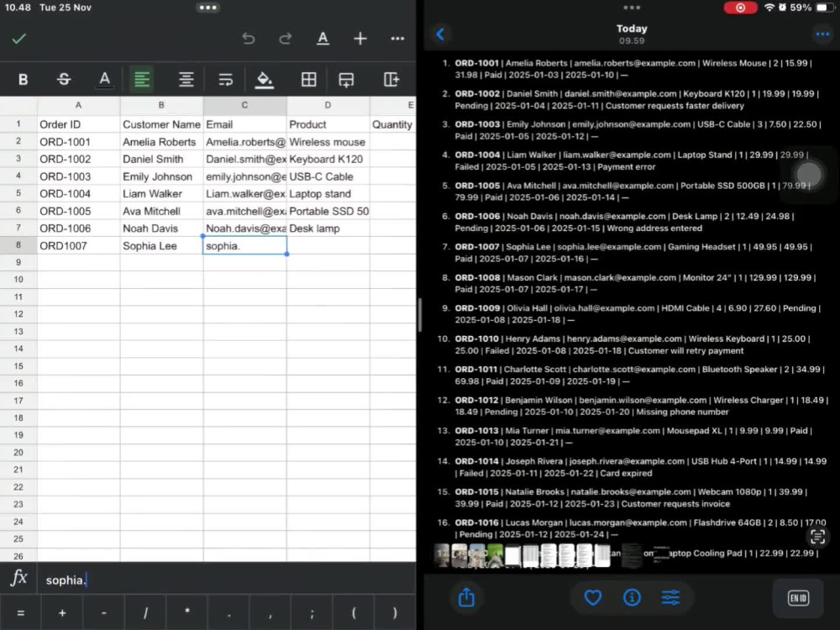Select the Quantity header cell
The width and height of the screenshot is (840, 630).
(x=392, y=125)
